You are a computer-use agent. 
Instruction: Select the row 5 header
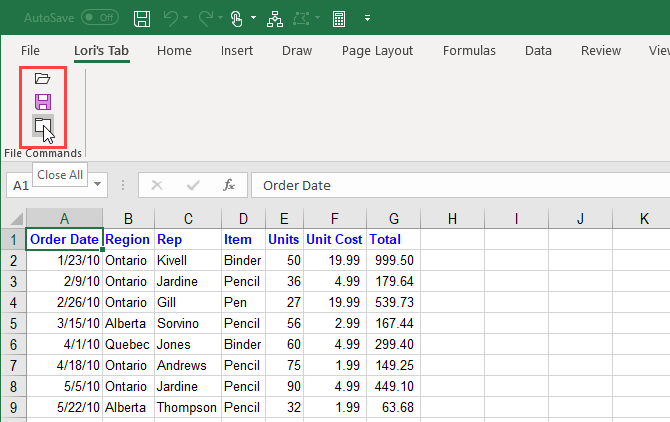point(12,323)
